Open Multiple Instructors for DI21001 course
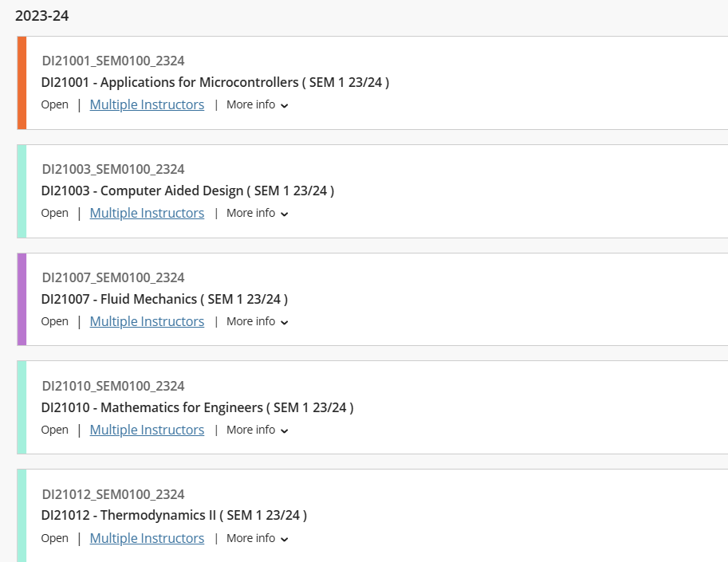Screen dimensions: 728x562 point(147,104)
